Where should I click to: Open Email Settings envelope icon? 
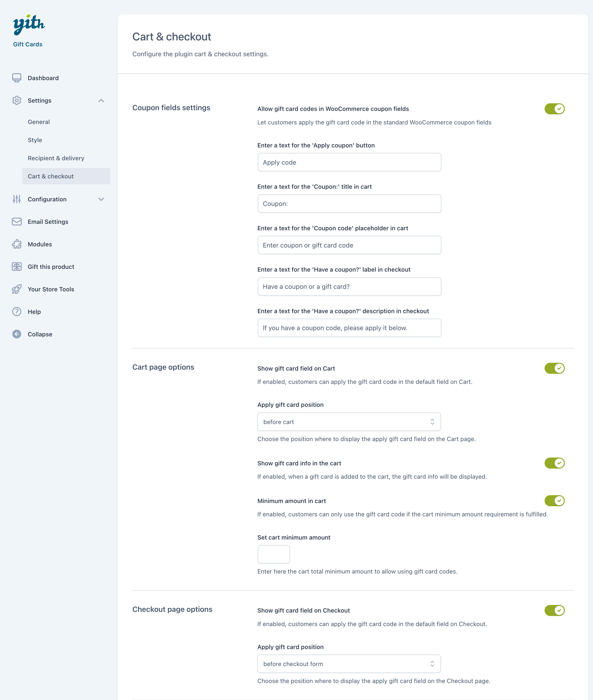tap(17, 222)
